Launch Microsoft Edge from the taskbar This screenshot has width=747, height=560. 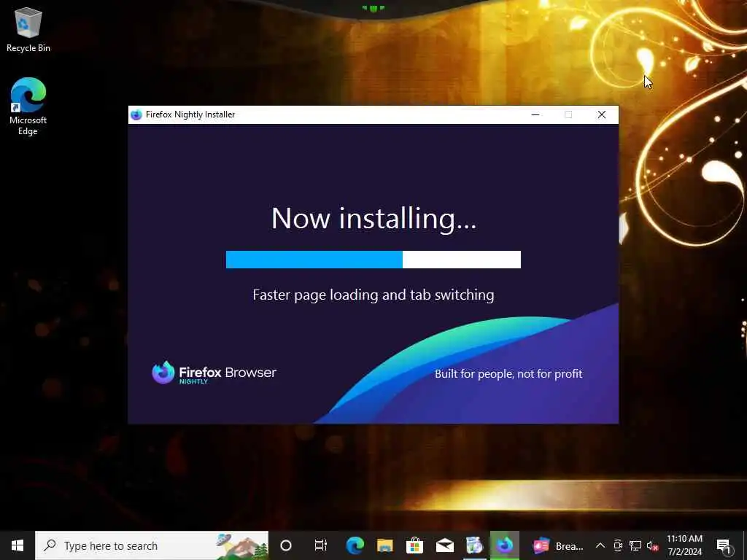[x=355, y=545]
